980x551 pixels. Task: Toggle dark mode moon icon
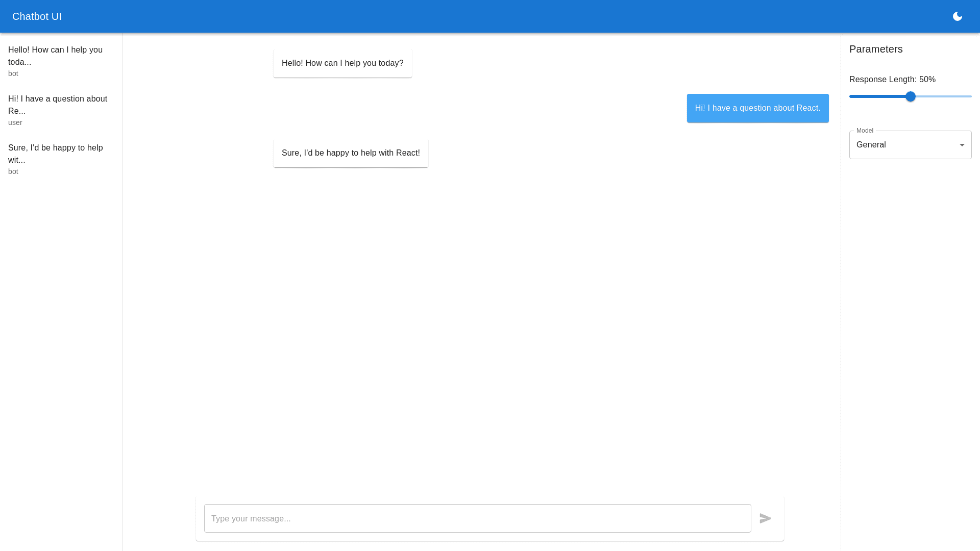coord(957,16)
